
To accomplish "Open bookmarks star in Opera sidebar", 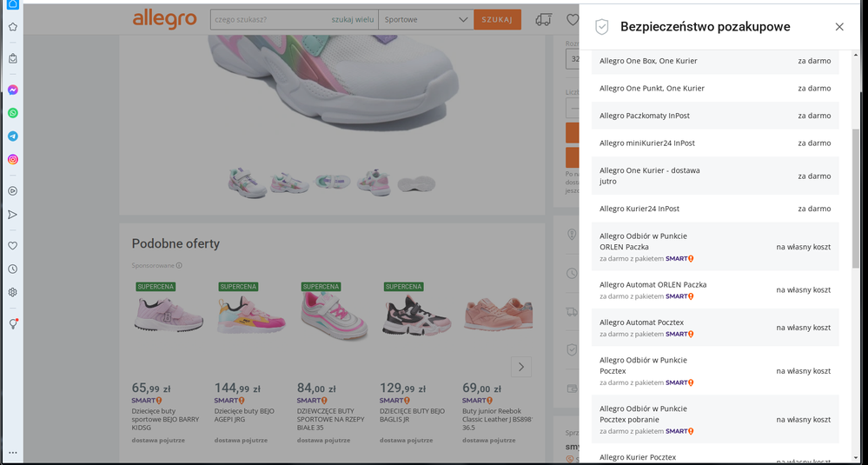I will pyautogui.click(x=13, y=27).
